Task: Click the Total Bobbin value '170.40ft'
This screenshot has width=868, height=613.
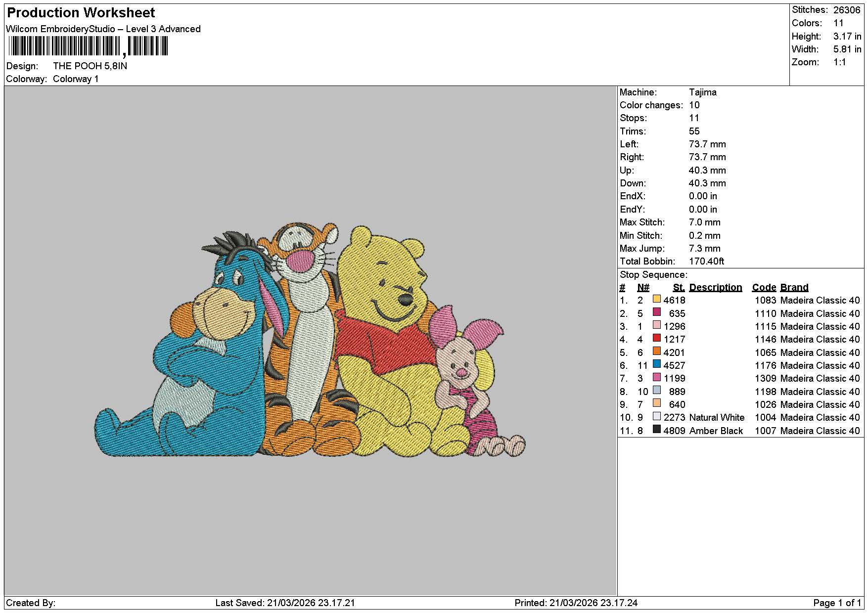Action: click(707, 262)
